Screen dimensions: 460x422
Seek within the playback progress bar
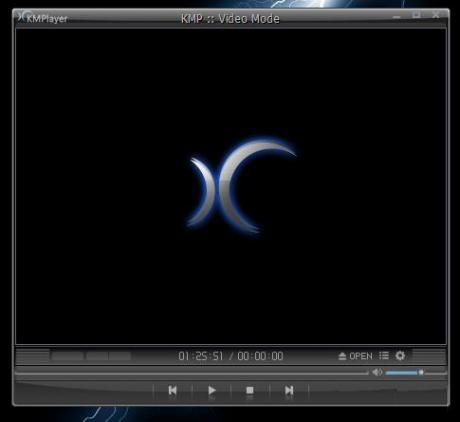[x=192, y=372]
